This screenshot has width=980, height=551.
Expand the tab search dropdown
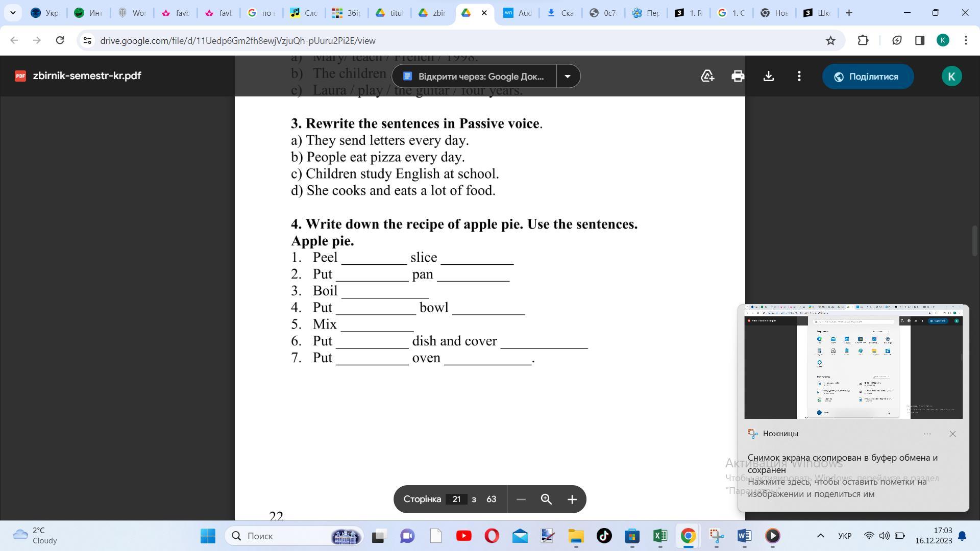click(13, 13)
